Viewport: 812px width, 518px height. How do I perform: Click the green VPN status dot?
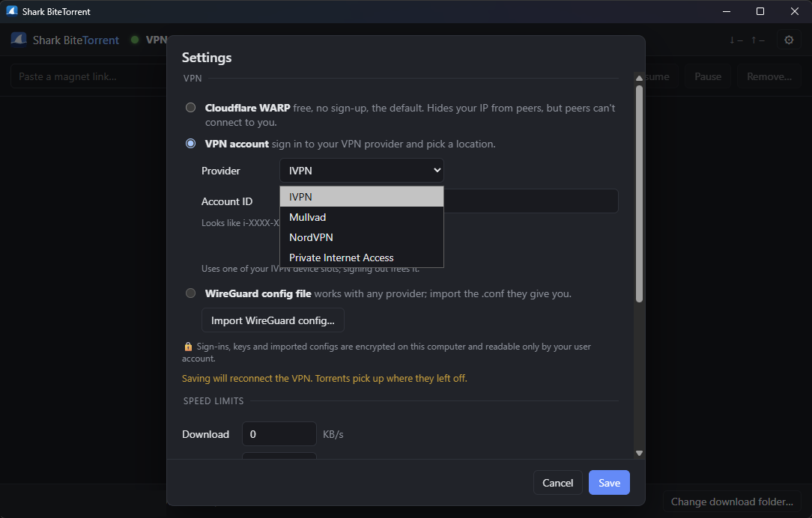pyautogui.click(x=135, y=40)
